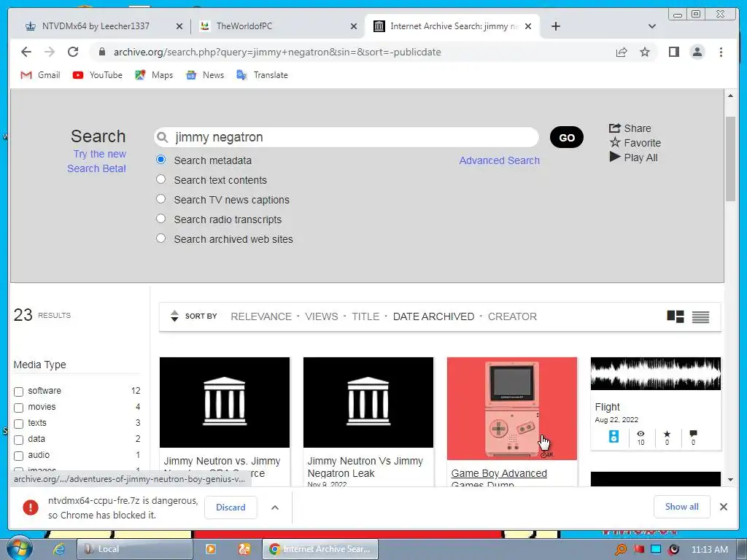This screenshot has height=560, width=747.
Task: Click the jimmy negatron search field
Action: (347, 137)
